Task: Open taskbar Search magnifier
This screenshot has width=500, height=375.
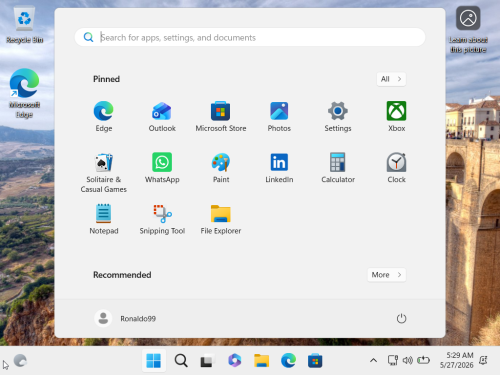Action: (x=181, y=361)
